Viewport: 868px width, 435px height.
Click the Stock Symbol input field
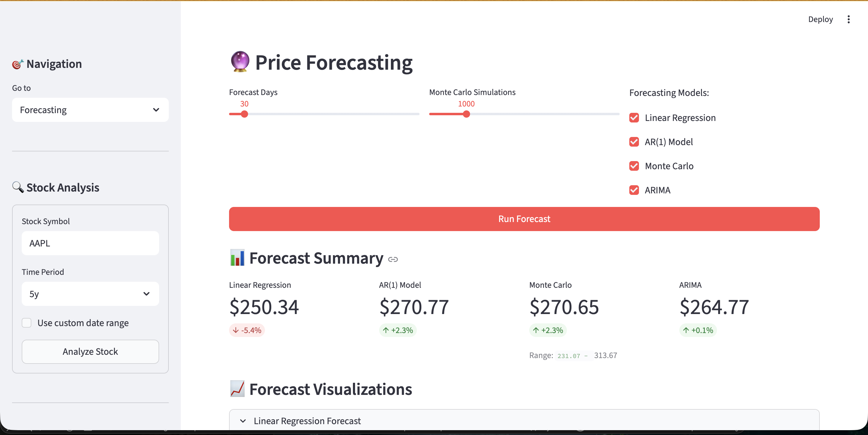[x=90, y=243]
